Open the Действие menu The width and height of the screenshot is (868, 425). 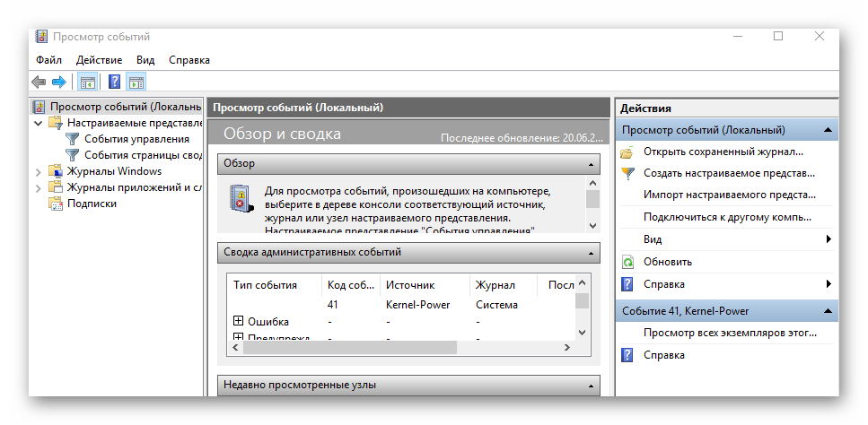coord(99,60)
